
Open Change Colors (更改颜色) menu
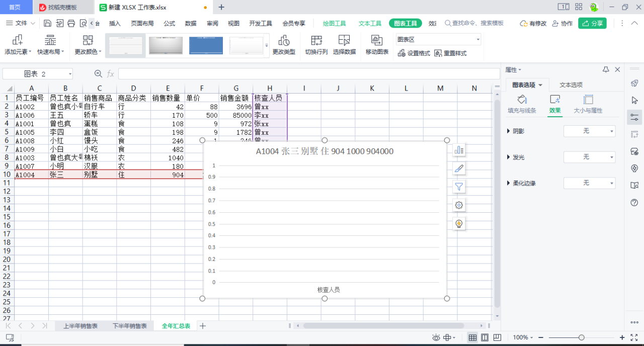click(x=88, y=45)
